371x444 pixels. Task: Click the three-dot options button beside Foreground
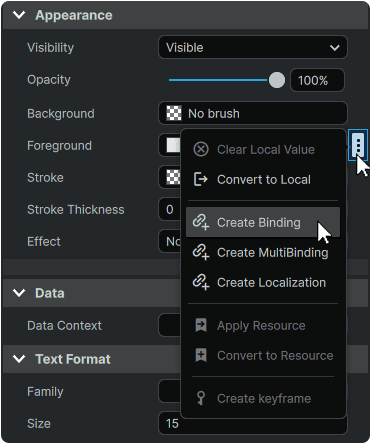(358, 145)
